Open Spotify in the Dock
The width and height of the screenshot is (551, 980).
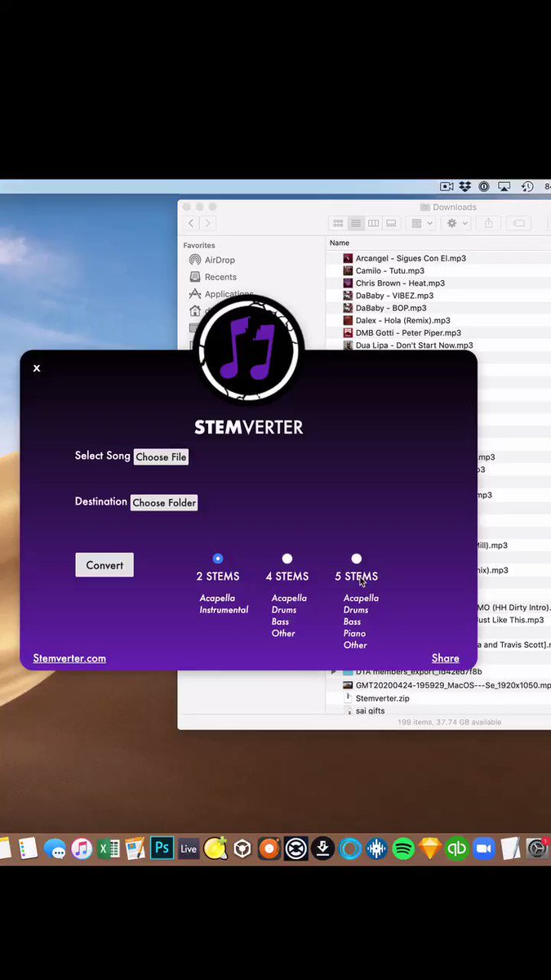[403, 849]
